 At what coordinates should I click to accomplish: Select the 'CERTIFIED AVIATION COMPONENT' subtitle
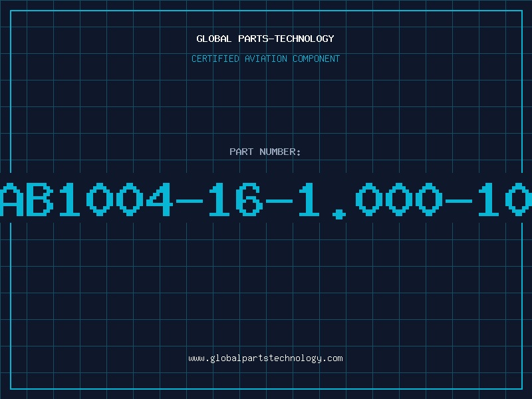click(265, 59)
